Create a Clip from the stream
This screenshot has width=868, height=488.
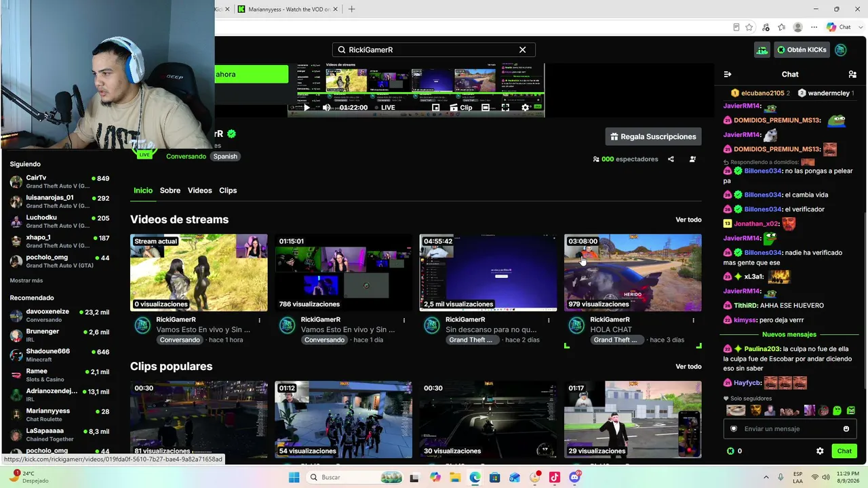(x=461, y=108)
